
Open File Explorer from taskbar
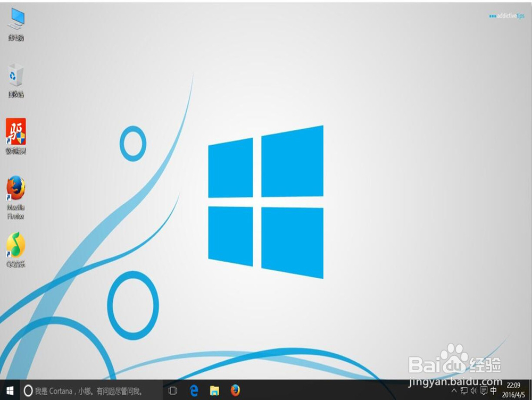click(x=214, y=391)
